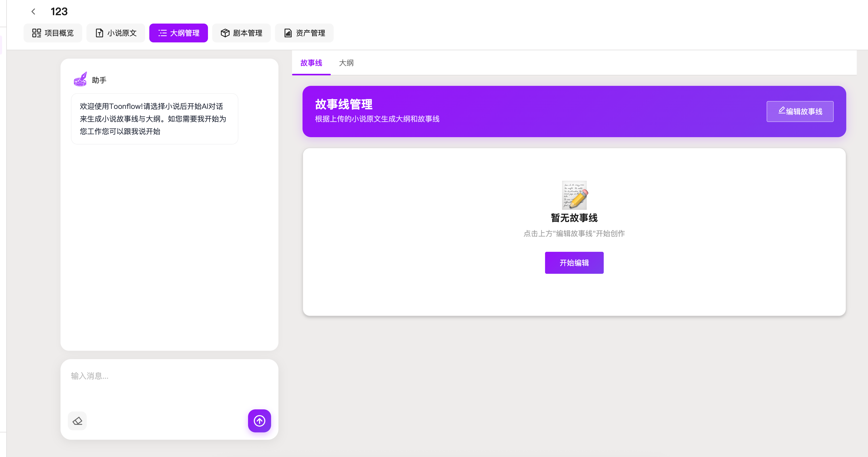Click the 项目概览 grid icon
The width and height of the screenshot is (868, 457).
(x=36, y=33)
